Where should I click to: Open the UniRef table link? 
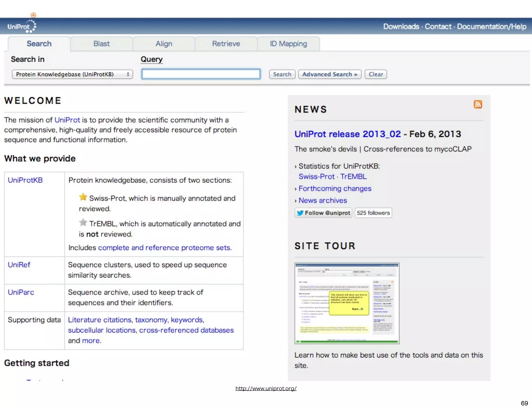[x=19, y=265]
